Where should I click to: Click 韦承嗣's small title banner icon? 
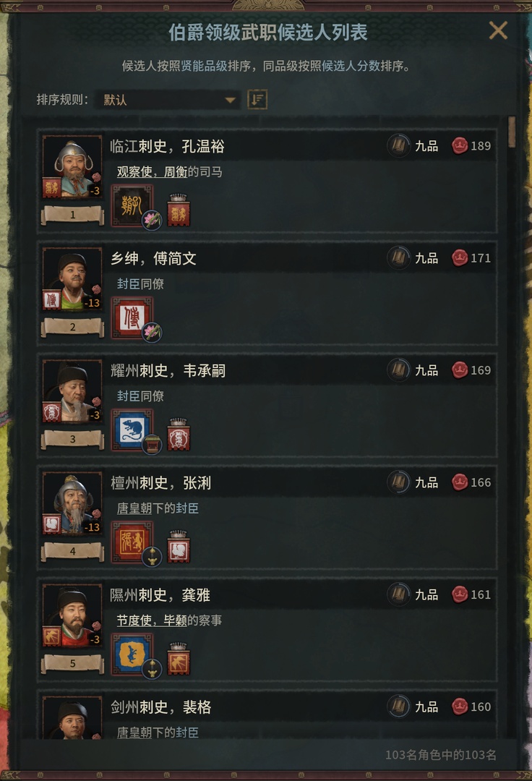coord(178,435)
